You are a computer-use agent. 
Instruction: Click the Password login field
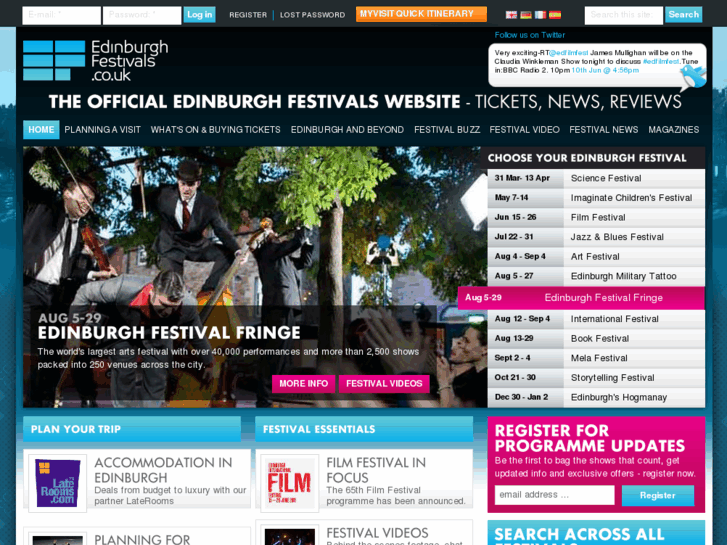click(142, 15)
